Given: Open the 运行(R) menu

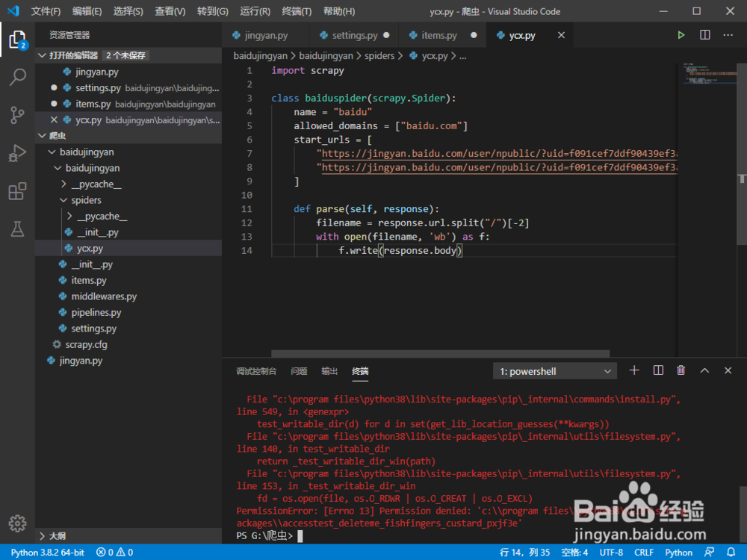Looking at the screenshot, I should (x=255, y=11).
